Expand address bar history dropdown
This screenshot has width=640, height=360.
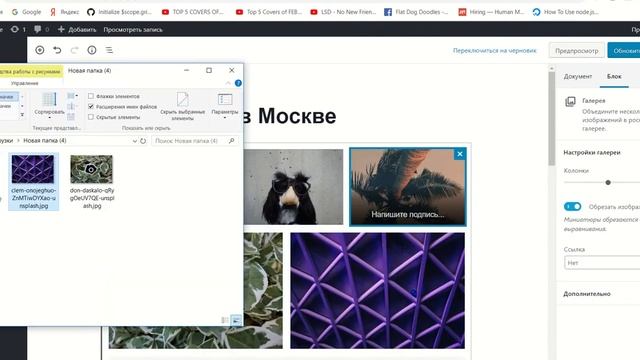pos(135,141)
